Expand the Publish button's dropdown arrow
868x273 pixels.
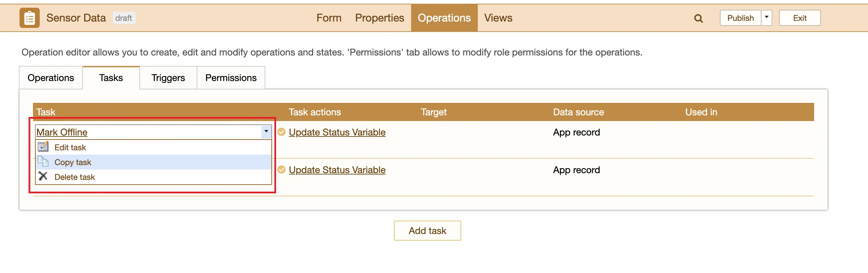click(x=766, y=17)
